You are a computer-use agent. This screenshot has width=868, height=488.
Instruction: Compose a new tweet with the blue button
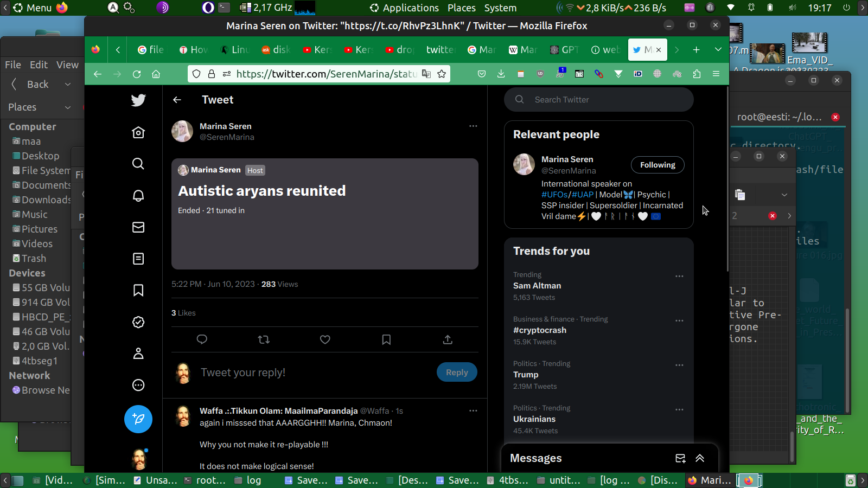click(138, 419)
